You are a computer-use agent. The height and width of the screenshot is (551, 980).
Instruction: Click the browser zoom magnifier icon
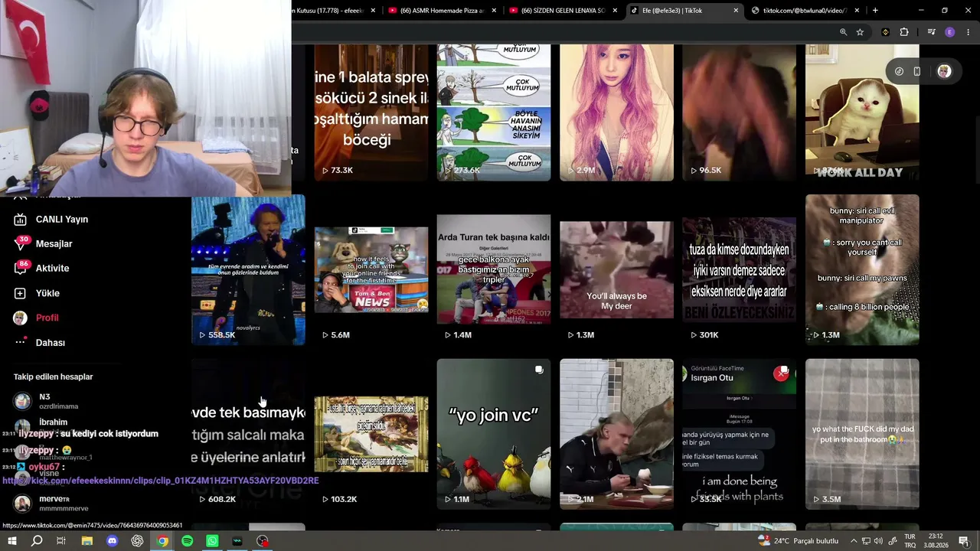click(843, 32)
